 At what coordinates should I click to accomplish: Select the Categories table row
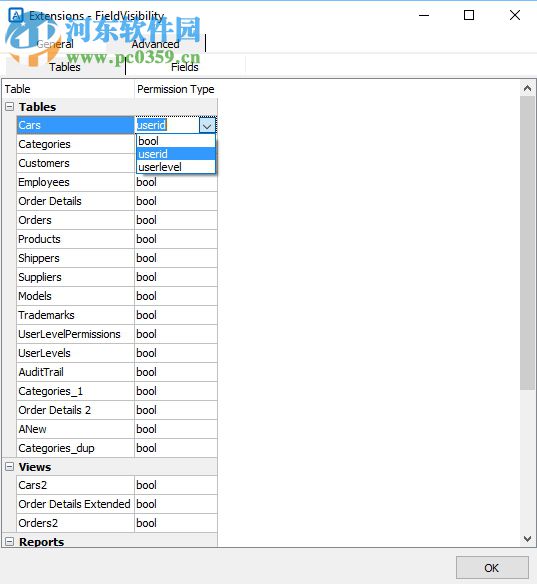(x=75, y=144)
